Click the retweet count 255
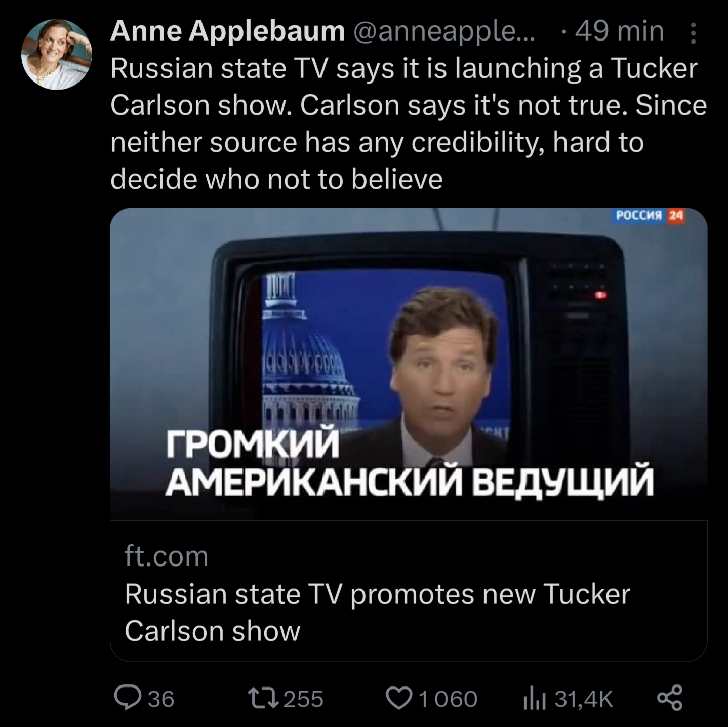This screenshot has width=728, height=727. click(303, 699)
